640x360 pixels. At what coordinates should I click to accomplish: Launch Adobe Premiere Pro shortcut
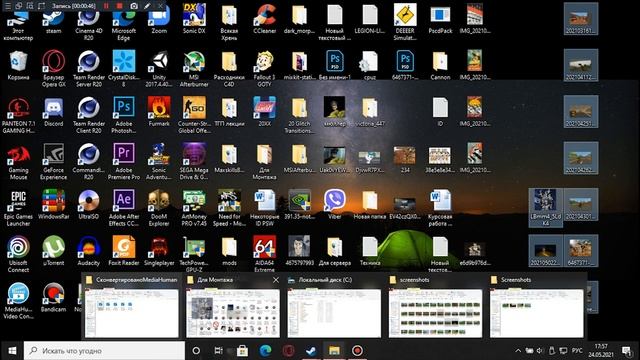[124, 162]
